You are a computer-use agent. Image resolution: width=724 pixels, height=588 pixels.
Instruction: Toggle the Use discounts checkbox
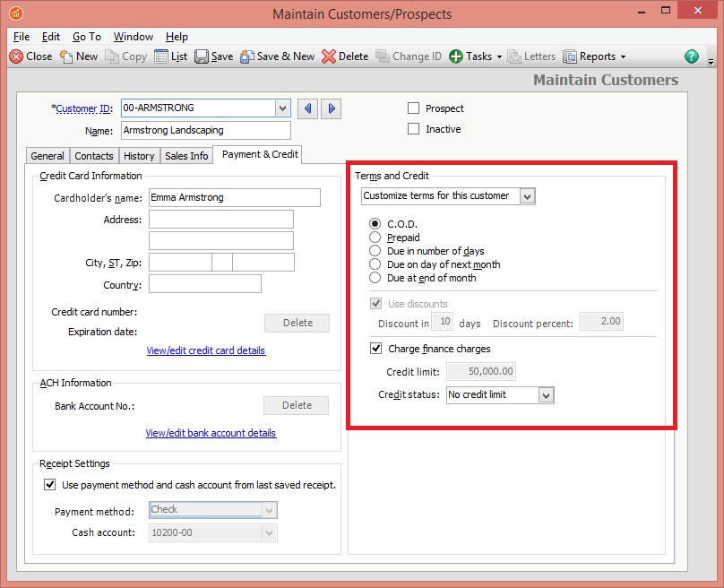tap(375, 304)
